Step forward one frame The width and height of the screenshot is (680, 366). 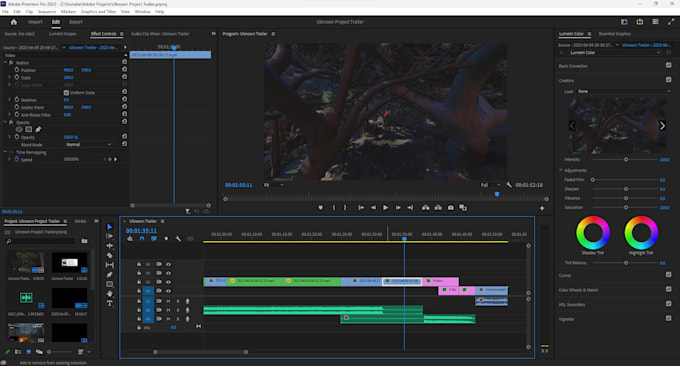[x=398, y=208]
